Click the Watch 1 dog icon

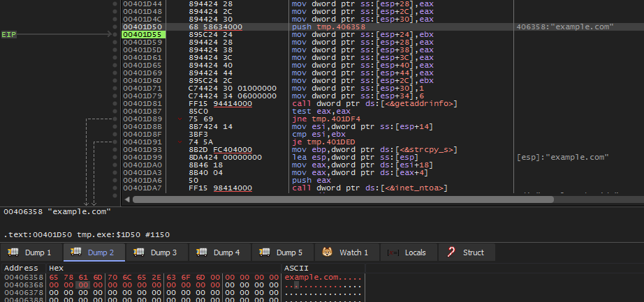(x=328, y=252)
